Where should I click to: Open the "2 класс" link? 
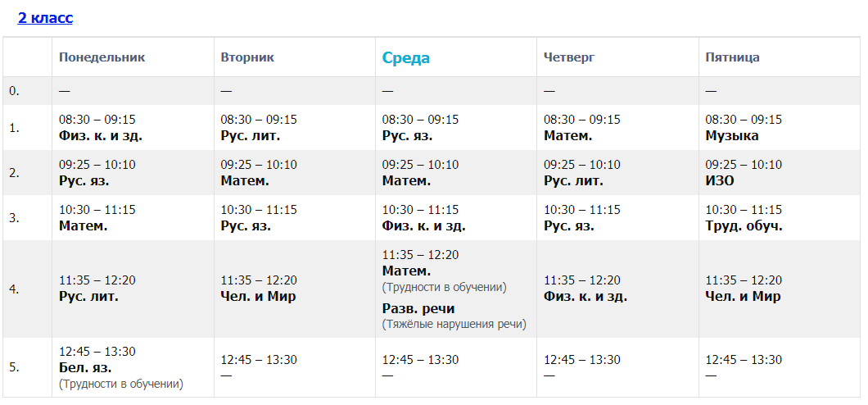[x=45, y=18]
